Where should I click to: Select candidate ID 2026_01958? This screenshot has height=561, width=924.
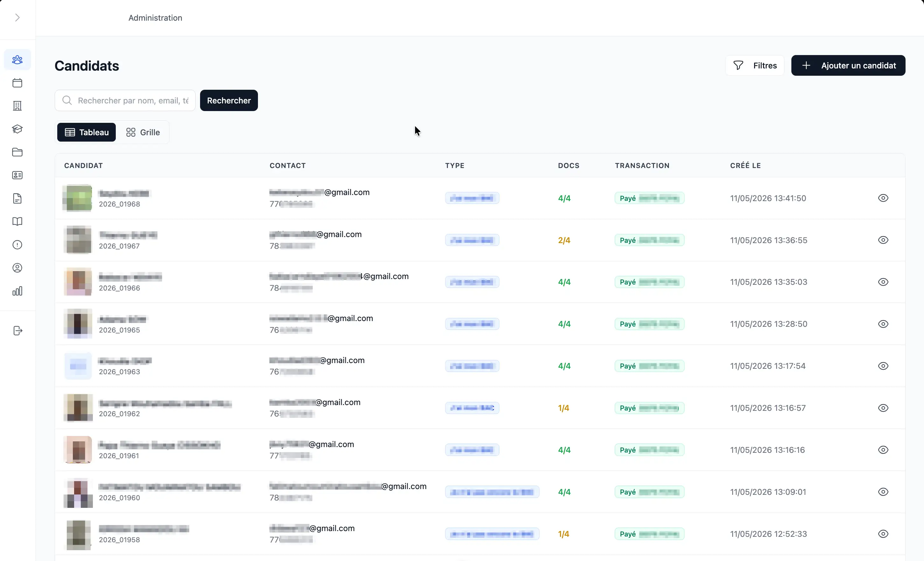click(119, 540)
